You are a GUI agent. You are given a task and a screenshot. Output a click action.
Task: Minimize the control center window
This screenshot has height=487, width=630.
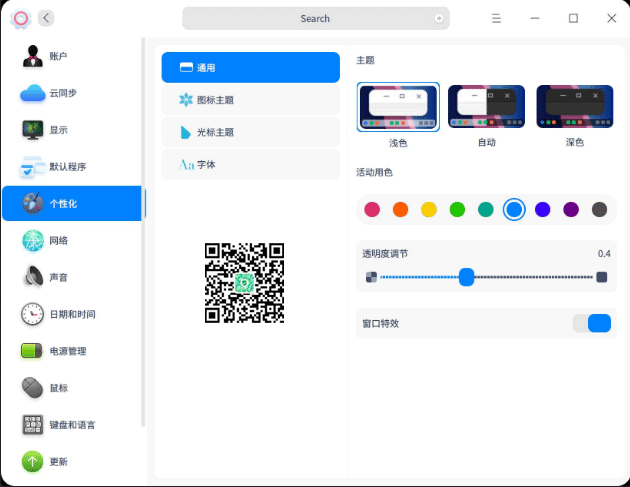click(x=535, y=18)
